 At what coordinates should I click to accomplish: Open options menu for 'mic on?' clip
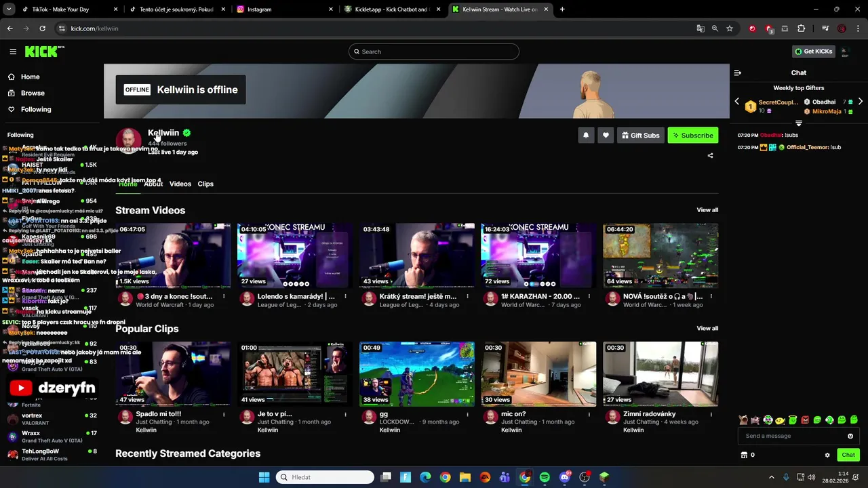(x=589, y=414)
